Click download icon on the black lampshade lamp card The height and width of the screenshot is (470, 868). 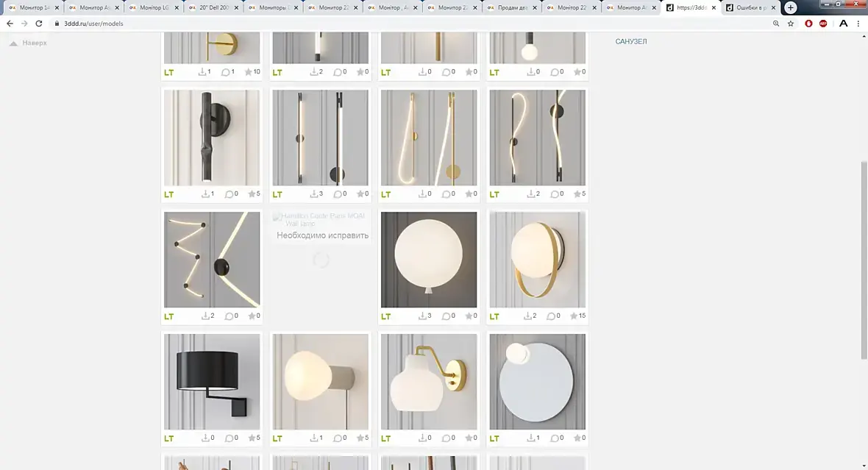coord(205,438)
